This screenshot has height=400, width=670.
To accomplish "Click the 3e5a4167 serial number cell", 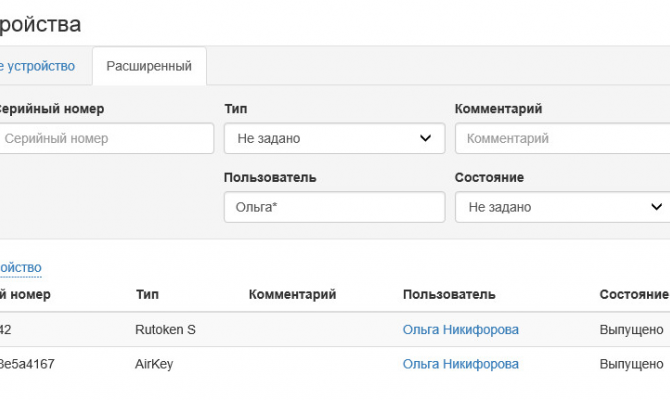I will [x=27, y=364].
